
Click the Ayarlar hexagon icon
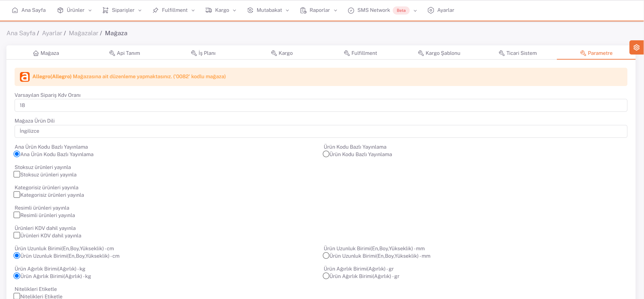click(431, 10)
